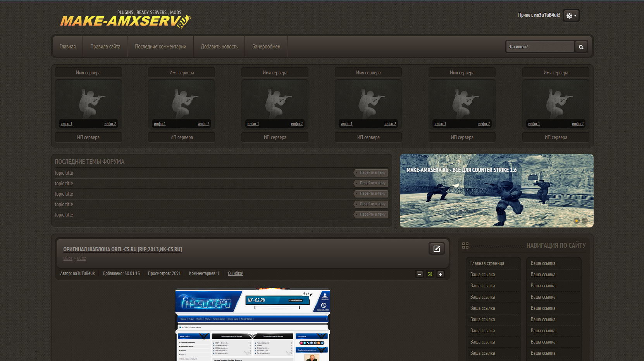Open the first 'topic title' entry
Viewport: 644px width, 361px height.
[x=64, y=173]
